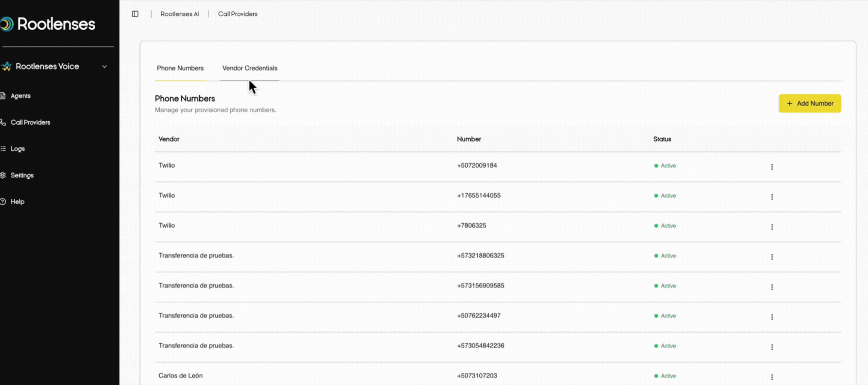Open row actions for Carlos de León
Image resolution: width=868 pixels, height=385 pixels.
(772, 377)
